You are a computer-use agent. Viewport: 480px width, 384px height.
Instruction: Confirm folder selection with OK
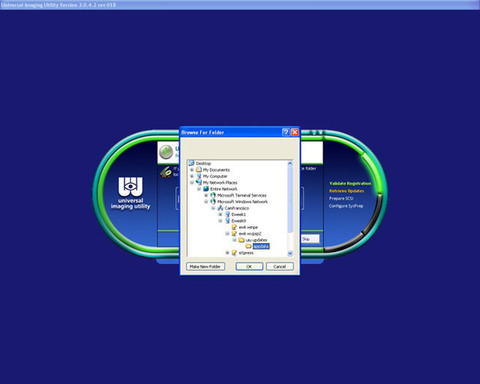point(249,266)
